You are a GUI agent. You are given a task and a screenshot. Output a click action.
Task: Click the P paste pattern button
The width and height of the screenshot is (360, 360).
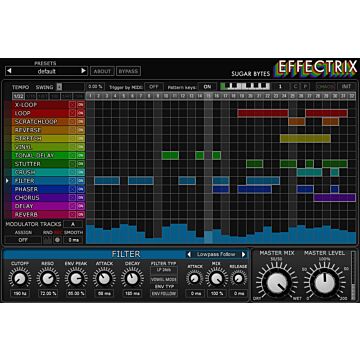pos(305,87)
